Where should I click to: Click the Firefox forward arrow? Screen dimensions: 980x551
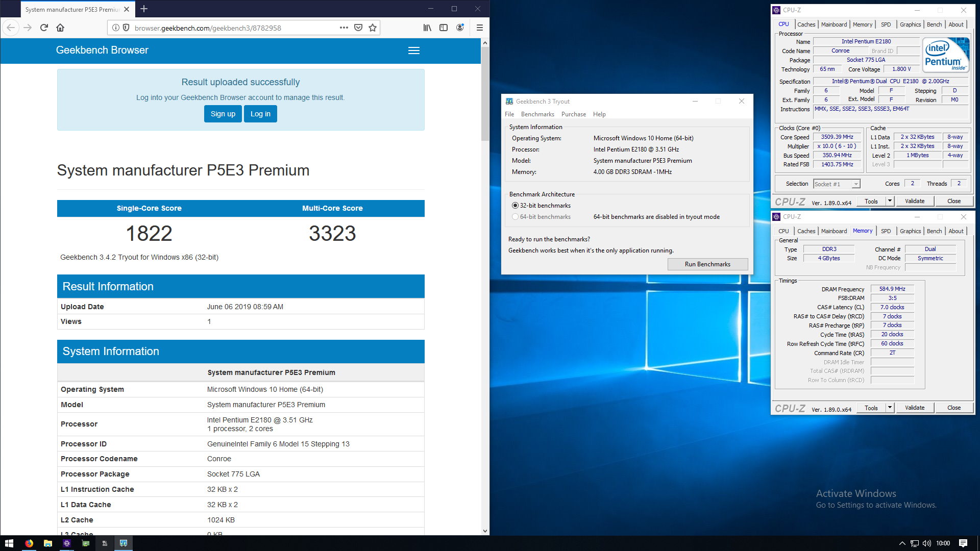(28, 28)
